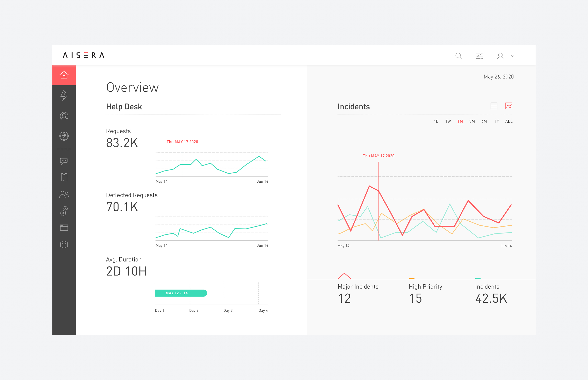Image resolution: width=588 pixels, height=380 pixels.
Task: Open the cube icon in the sidebar
Action: click(64, 244)
